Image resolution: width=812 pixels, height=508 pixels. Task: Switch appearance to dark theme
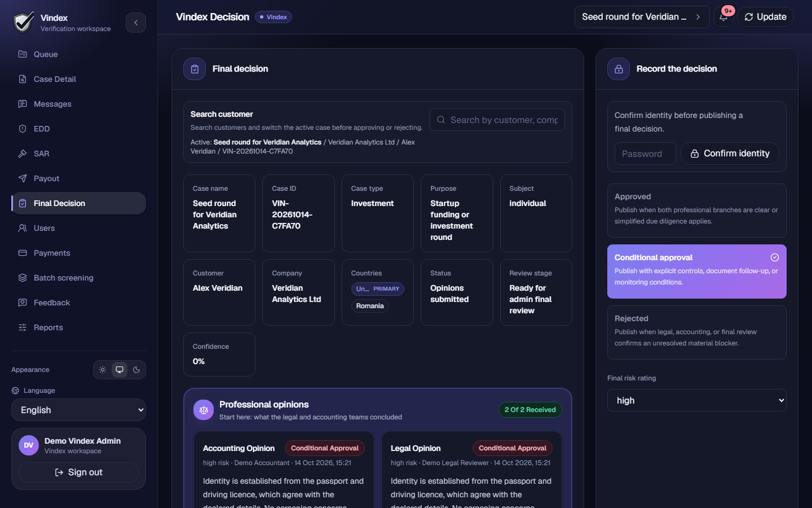coord(136,370)
